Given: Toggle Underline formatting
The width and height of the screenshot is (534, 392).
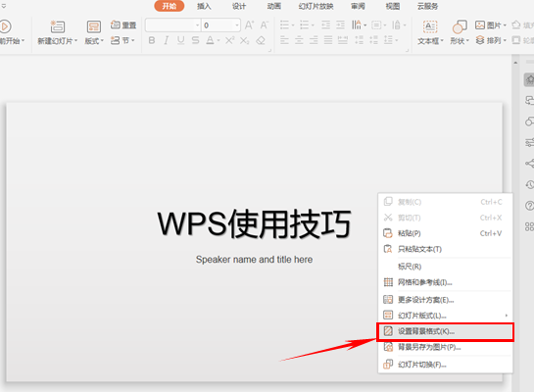Looking at the screenshot, I should point(181,40).
